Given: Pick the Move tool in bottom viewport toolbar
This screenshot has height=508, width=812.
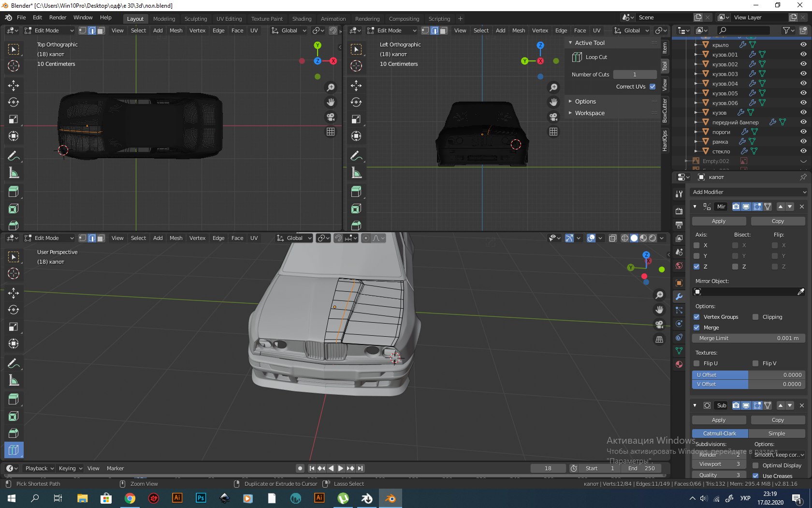Looking at the screenshot, I should pyautogui.click(x=14, y=293).
